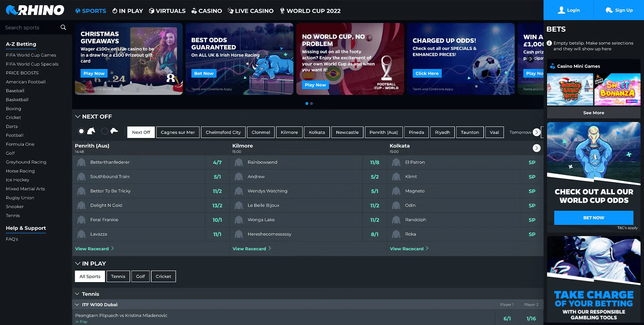Select the Taunton meeting tab
Image resolution: width=644 pixels, height=325 pixels.
click(470, 132)
